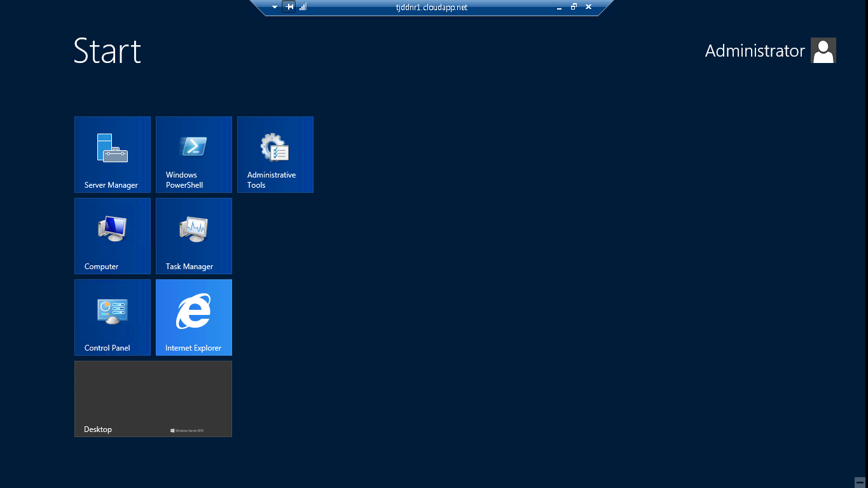
Task: Open the Server Manager tile
Action: (113, 155)
